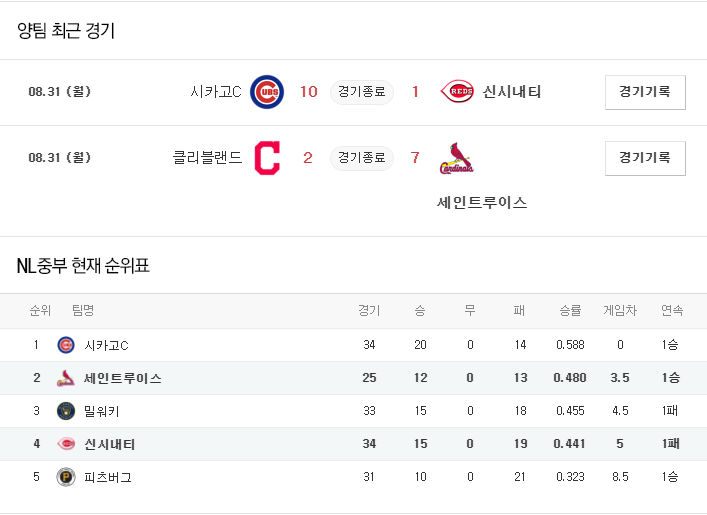707x515 pixels.
Task: Click the 승률 column header
Action: tap(570, 311)
